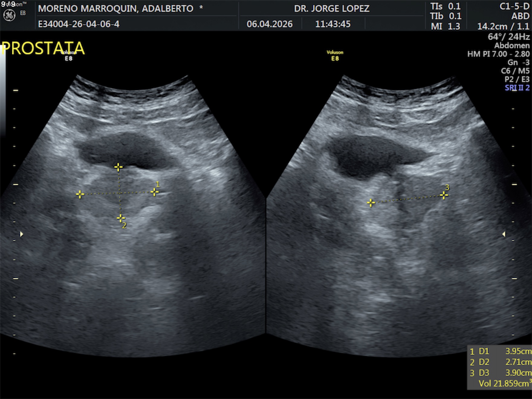
Task: Click the DR. JORGE LOPEZ field
Action: click(x=332, y=8)
